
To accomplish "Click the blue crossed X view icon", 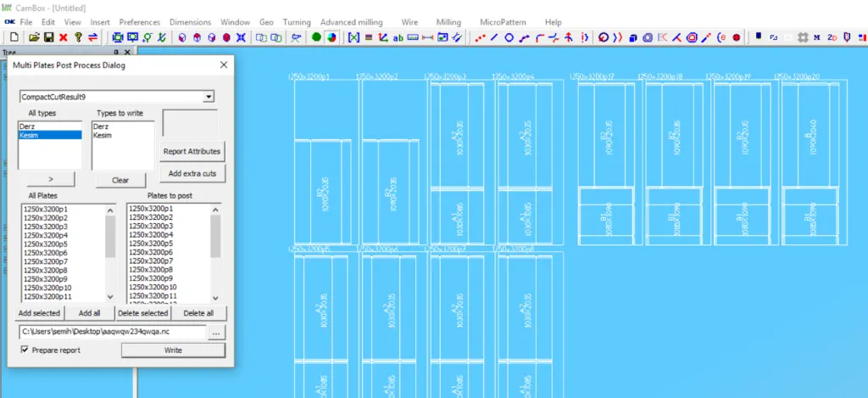I will 241,37.
